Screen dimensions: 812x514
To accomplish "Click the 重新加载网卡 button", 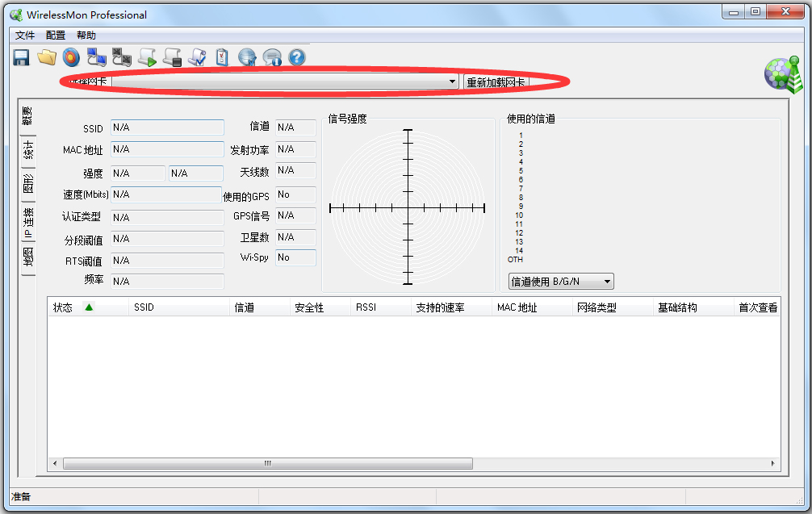I will pos(496,82).
